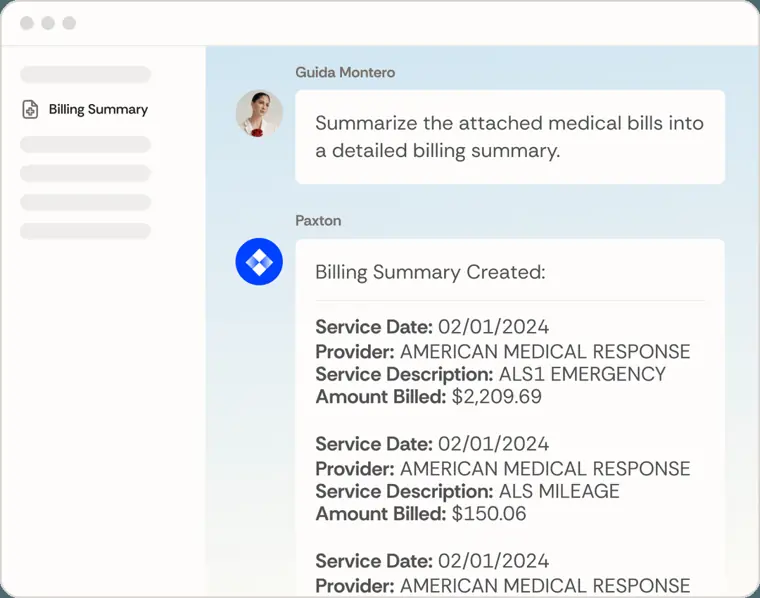760x598 pixels.
Task: Click the third gray window control dot
Action: point(69,23)
